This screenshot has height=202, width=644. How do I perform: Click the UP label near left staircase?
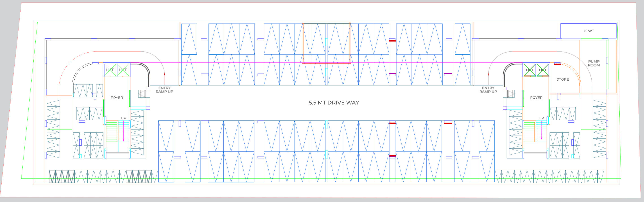123,118
